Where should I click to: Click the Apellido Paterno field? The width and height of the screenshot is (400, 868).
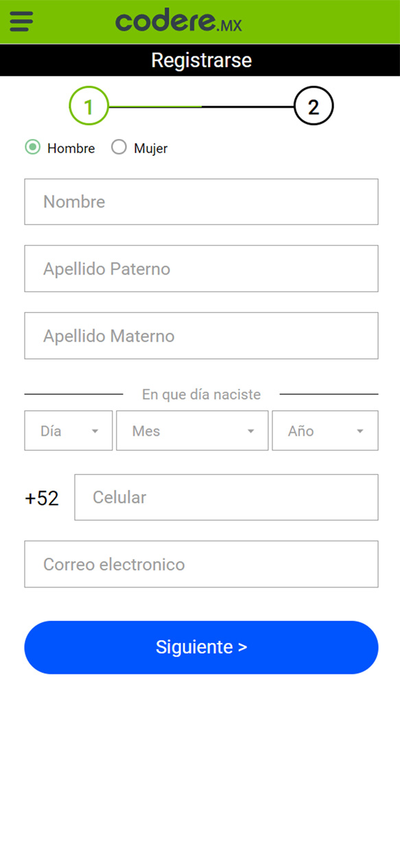pos(201,269)
